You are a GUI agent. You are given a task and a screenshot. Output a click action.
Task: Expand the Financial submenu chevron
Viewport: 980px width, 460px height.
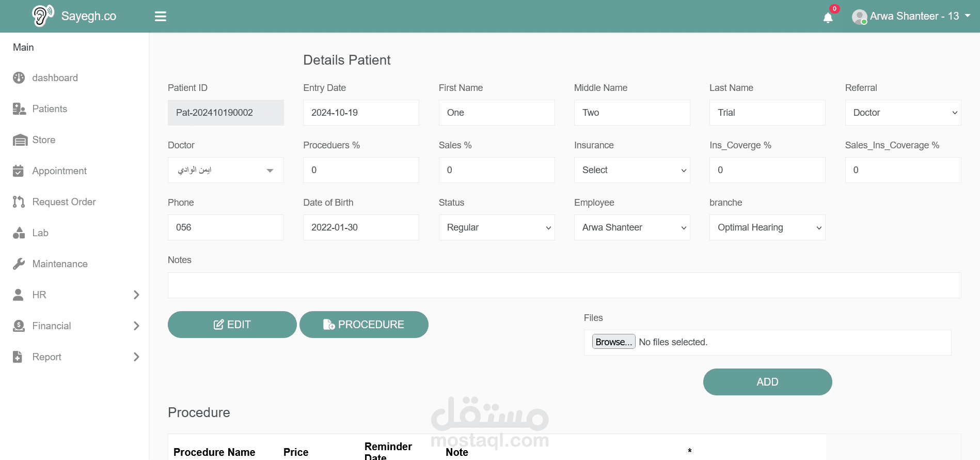click(136, 326)
